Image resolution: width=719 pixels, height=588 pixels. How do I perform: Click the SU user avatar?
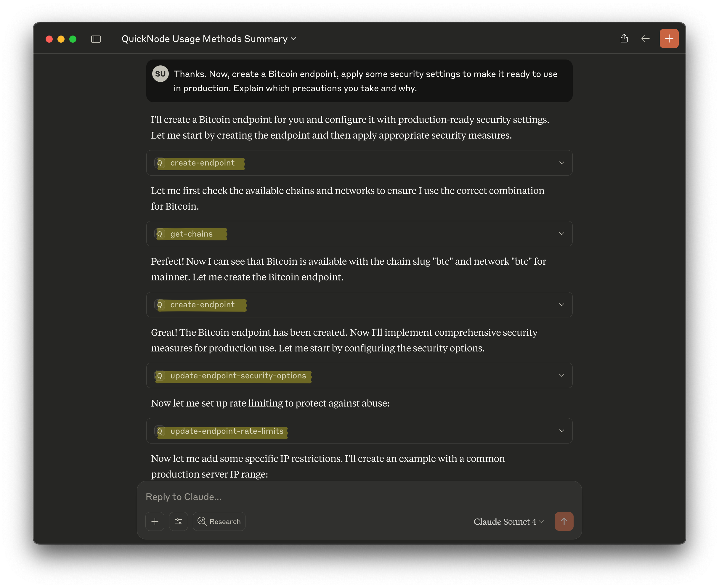tap(160, 74)
